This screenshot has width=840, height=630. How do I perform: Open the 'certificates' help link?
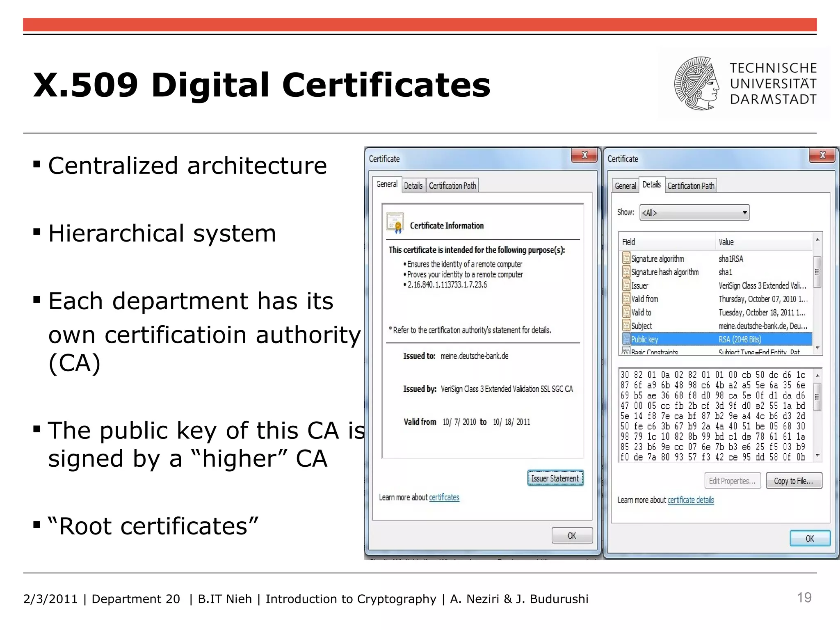[444, 497]
